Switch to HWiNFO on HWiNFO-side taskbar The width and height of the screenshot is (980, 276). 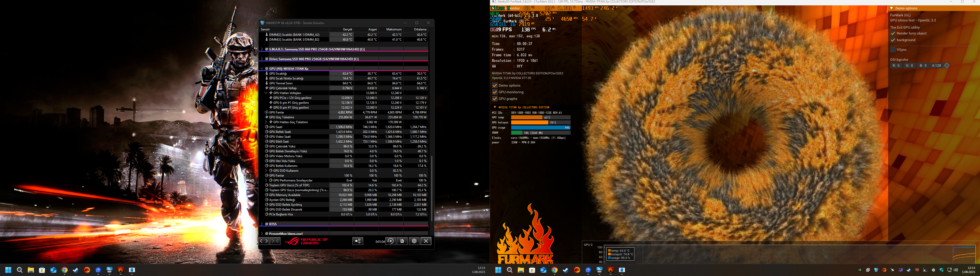pos(109,270)
